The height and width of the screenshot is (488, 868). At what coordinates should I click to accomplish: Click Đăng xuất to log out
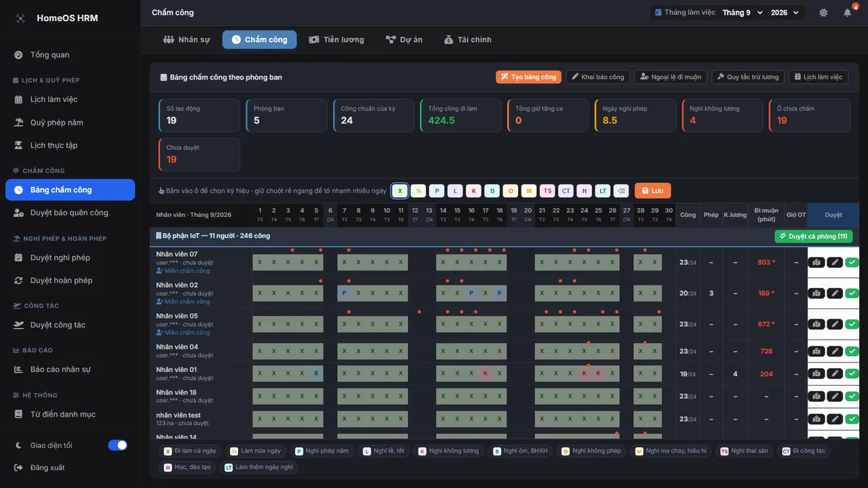[70, 468]
